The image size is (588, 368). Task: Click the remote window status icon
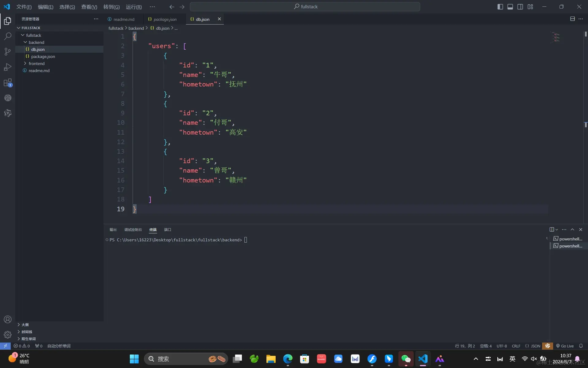tap(5, 346)
